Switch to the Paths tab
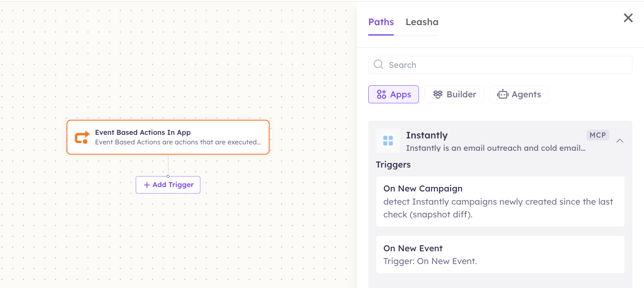This screenshot has height=288, width=644. click(381, 22)
